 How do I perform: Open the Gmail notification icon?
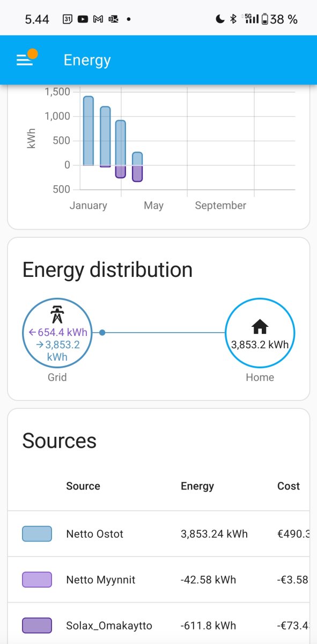click(x=98, y=19)
